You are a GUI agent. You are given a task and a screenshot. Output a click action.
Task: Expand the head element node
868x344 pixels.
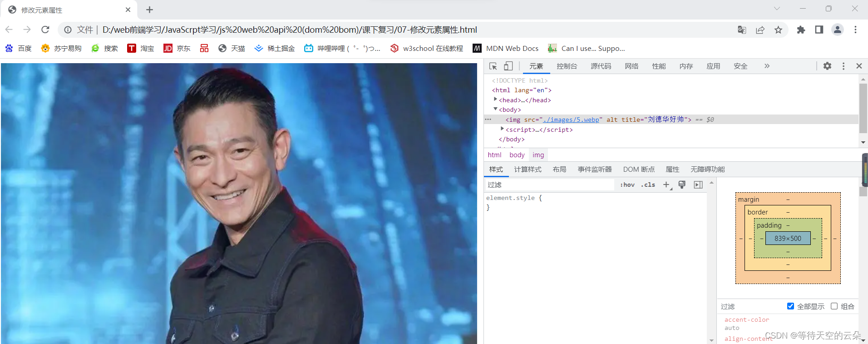click(495, 99)
